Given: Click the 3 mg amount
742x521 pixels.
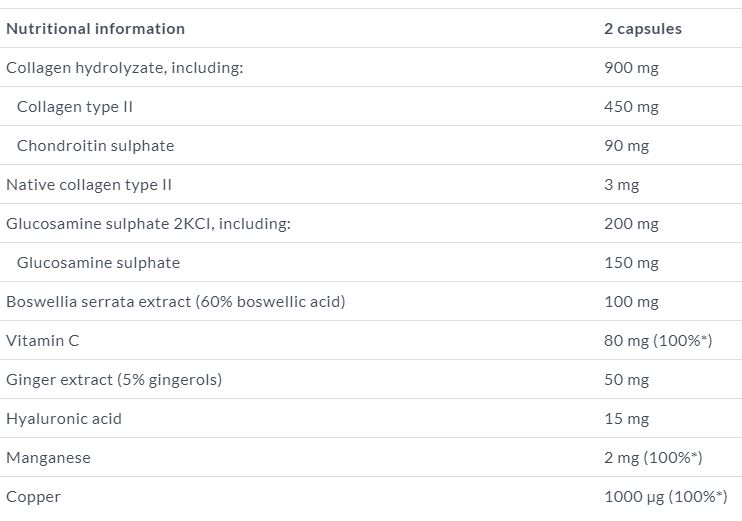Looking at the screenshot, I should (621, 185).
